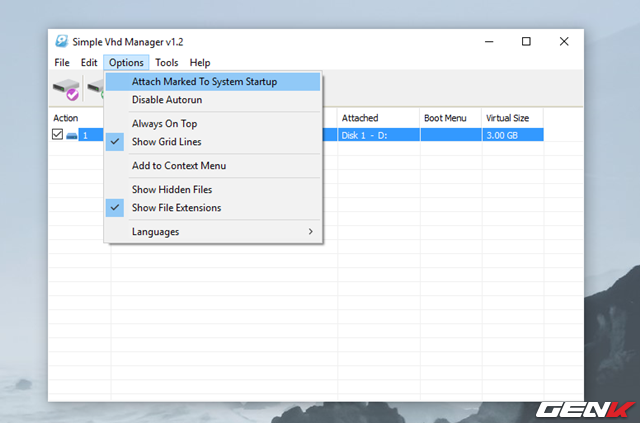Select Disable Autorun
640x423 pixels.
212,100
